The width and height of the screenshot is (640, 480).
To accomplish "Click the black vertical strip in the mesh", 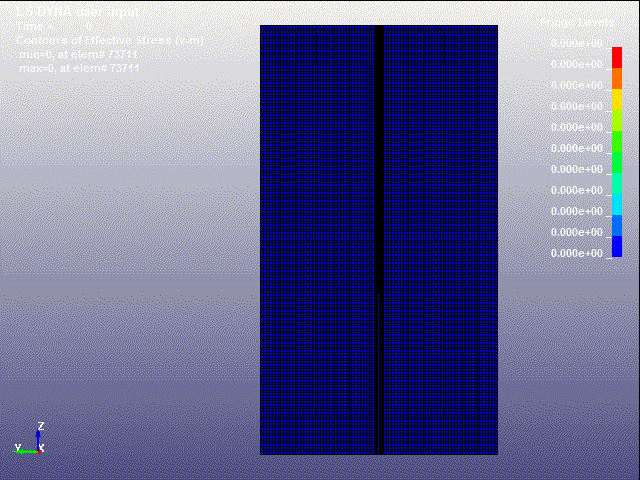I will click(x=379, y=240).
